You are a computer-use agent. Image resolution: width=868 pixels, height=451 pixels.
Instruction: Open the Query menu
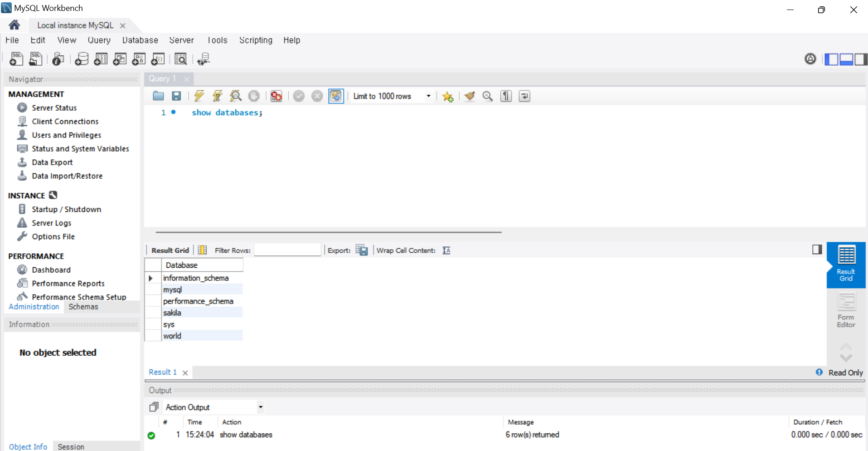pos(99,40)
